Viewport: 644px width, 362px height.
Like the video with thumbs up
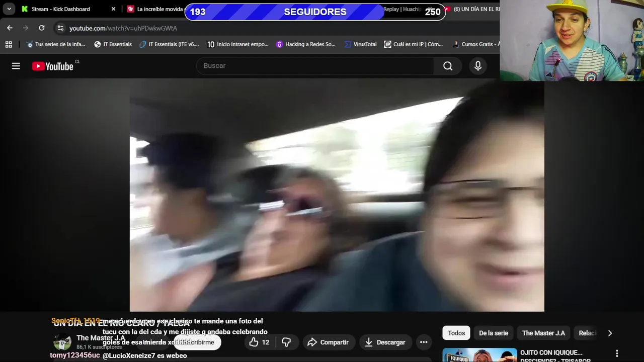click(x=260, y=342)
